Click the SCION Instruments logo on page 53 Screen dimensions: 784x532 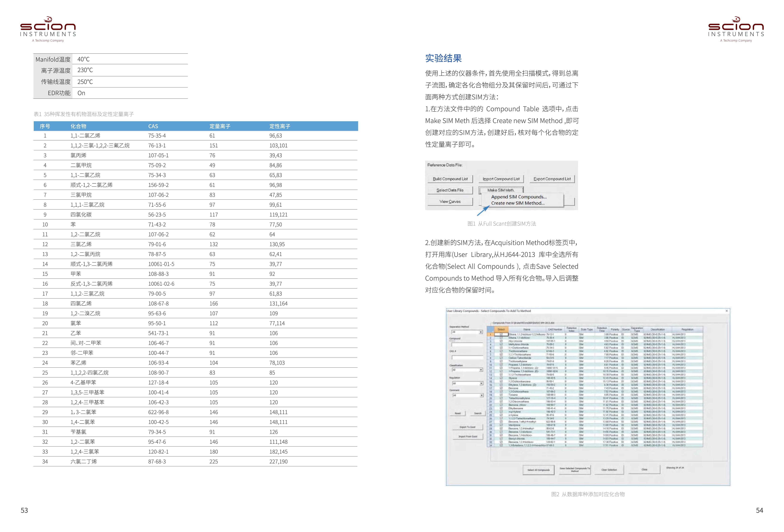tap(48, 29)
